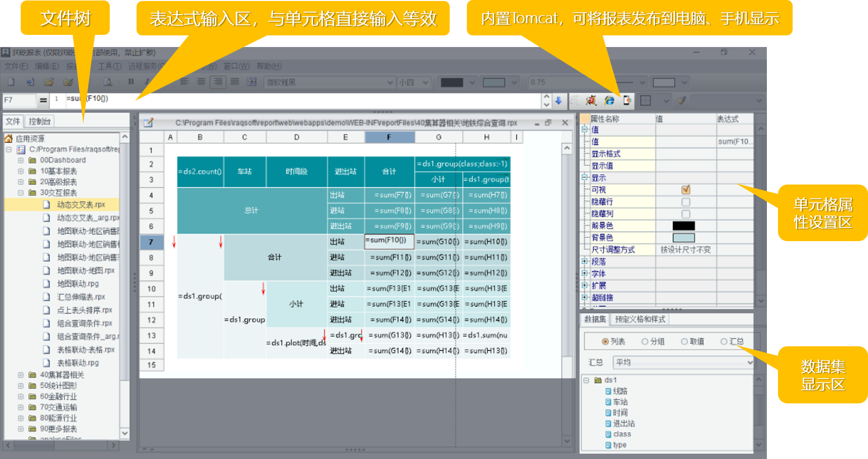Switch to the 数据集 tab
This screenshot has height=459, width=868.
click(x=595, y=319)
